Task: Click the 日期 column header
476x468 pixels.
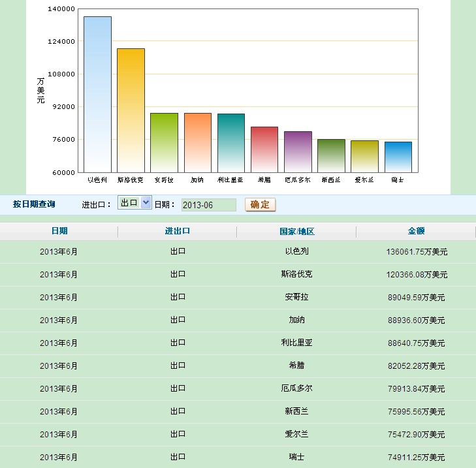Action: click(x=59, y=231)
